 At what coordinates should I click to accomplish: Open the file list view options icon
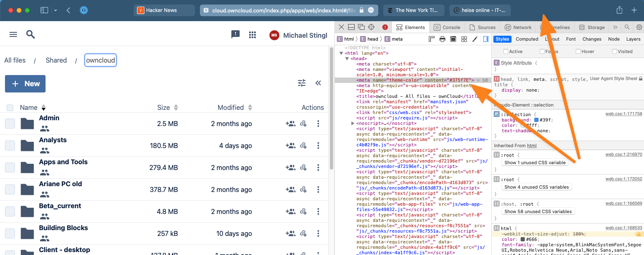pyautogui.click(x=302, y=83)
